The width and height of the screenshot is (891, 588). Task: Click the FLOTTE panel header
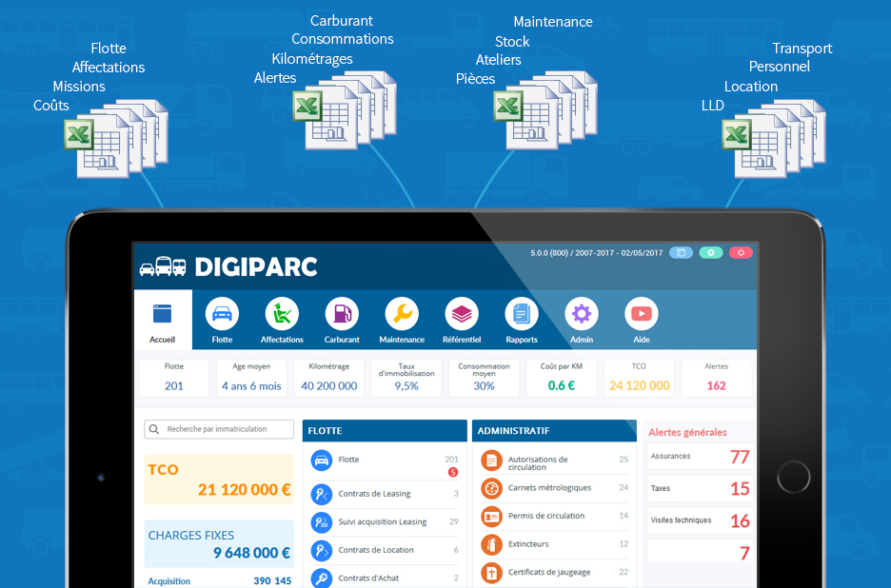tap(385, 431)
